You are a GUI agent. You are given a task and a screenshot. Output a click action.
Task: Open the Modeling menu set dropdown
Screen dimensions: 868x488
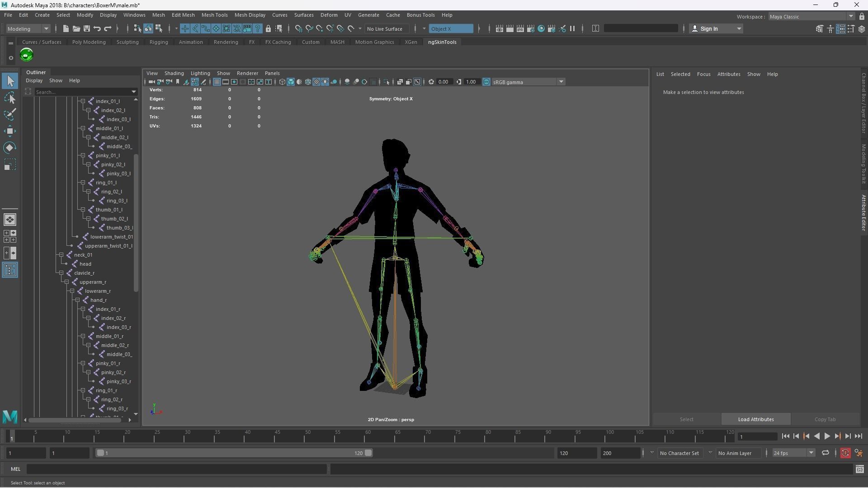coord(28,29)
